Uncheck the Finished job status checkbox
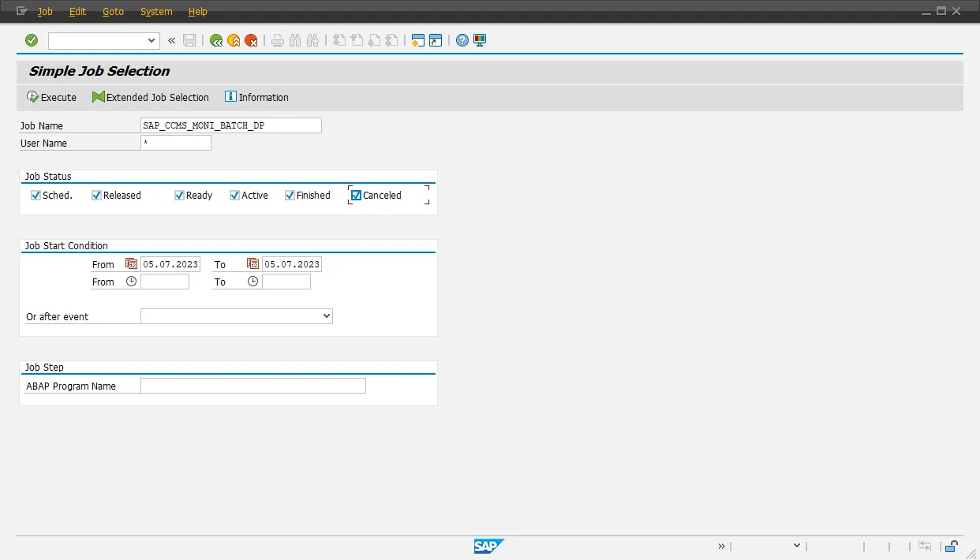This screenshot has width=980, height=560. pyautogui.click(x=290, y=196)
